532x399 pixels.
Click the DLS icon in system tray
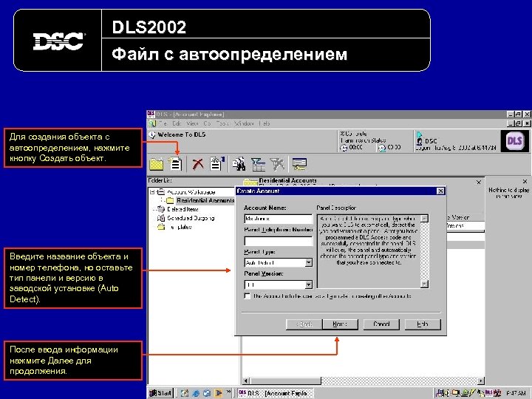(x=489, y=393)
